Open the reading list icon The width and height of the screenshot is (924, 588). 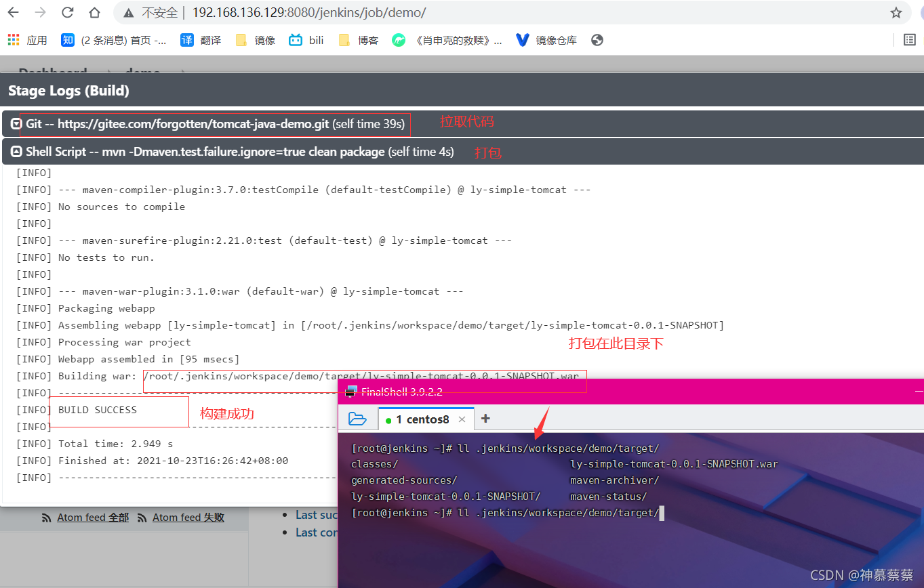point(910,40)
